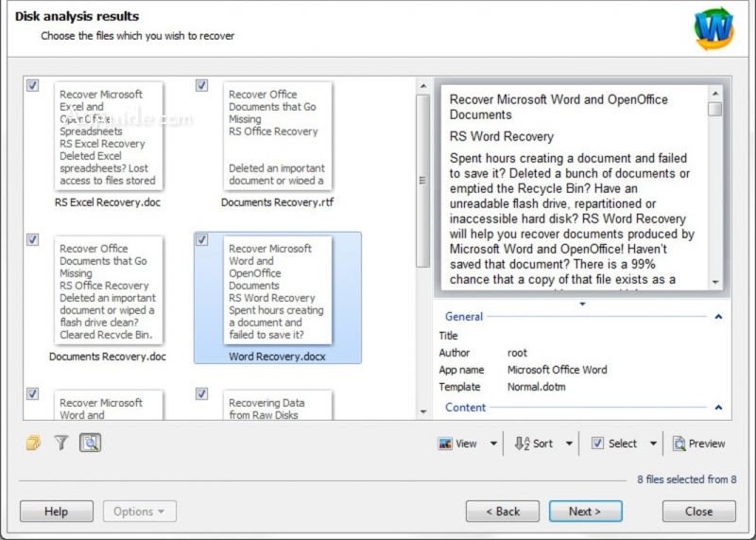
Task: Open the filter funnel icon
Action: [61, 443]
